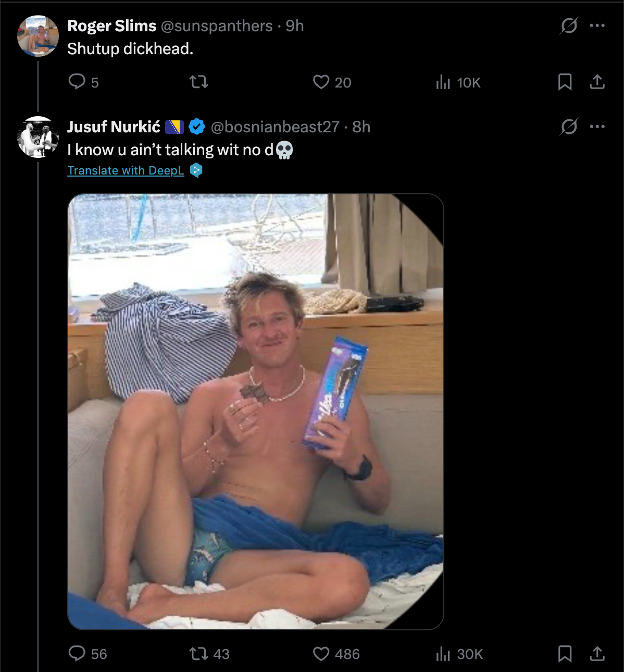This screenshot has width=624, height=672.
Task: Open Grok icon on Roger Slims' tweet
Action: [569, 25]
